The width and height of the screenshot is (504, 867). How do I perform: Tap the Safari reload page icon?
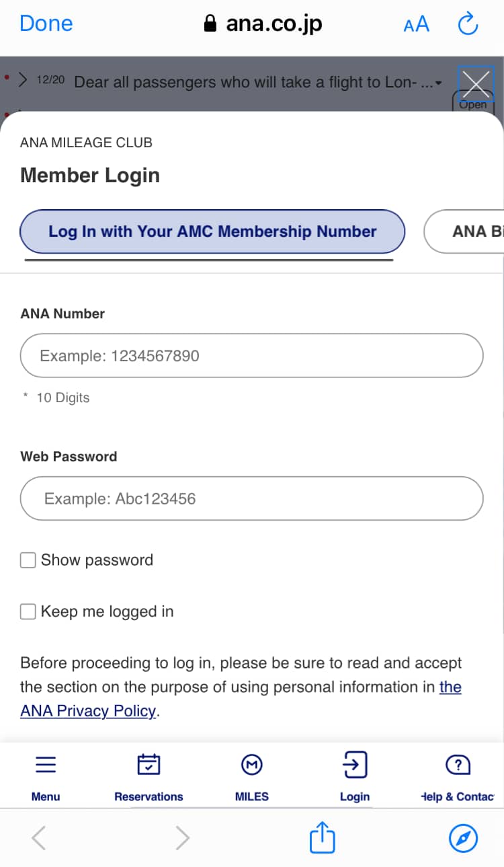click(467, 25)
